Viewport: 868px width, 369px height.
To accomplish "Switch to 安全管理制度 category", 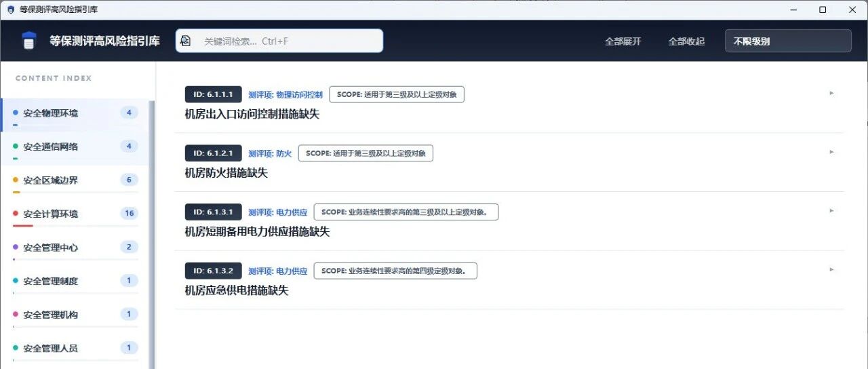I will click(75, 282).
